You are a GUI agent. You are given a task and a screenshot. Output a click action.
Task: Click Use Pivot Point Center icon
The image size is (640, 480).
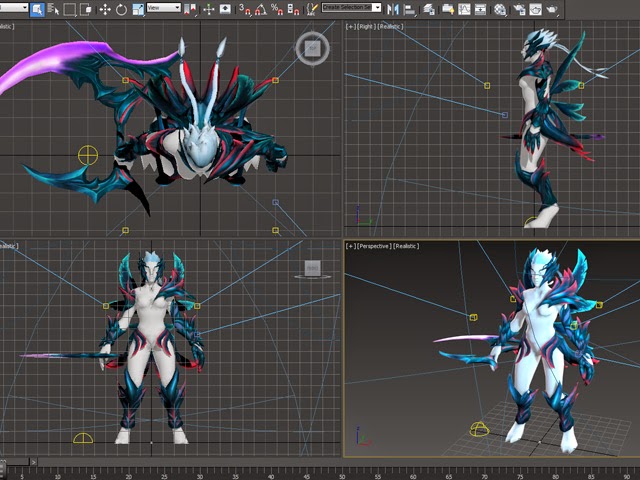click(190, 9)
